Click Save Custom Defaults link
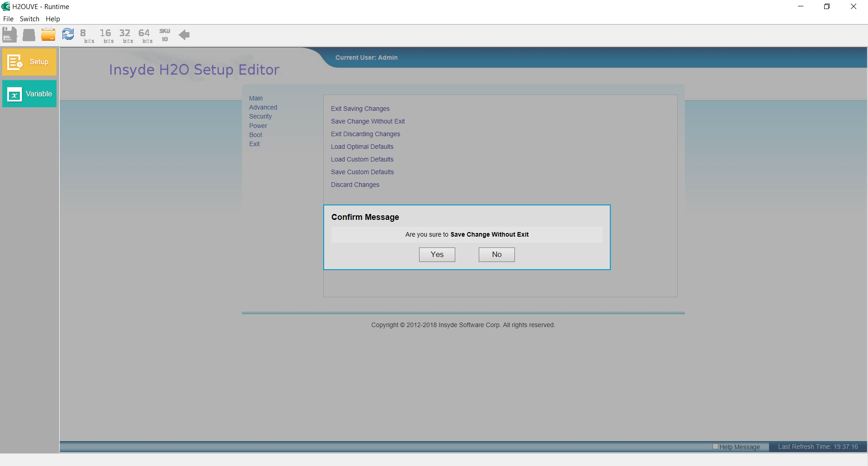The height and width of the screenshot is (466, 868). point(363,172)
